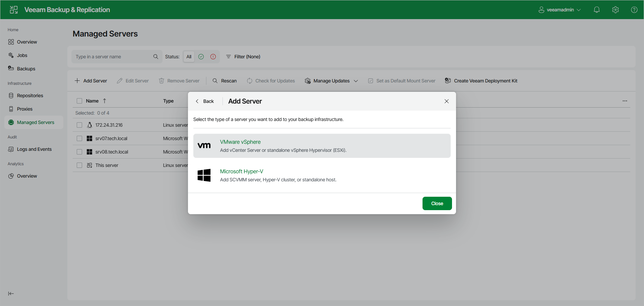Select the Microsoft Hyper-V option

322,175
